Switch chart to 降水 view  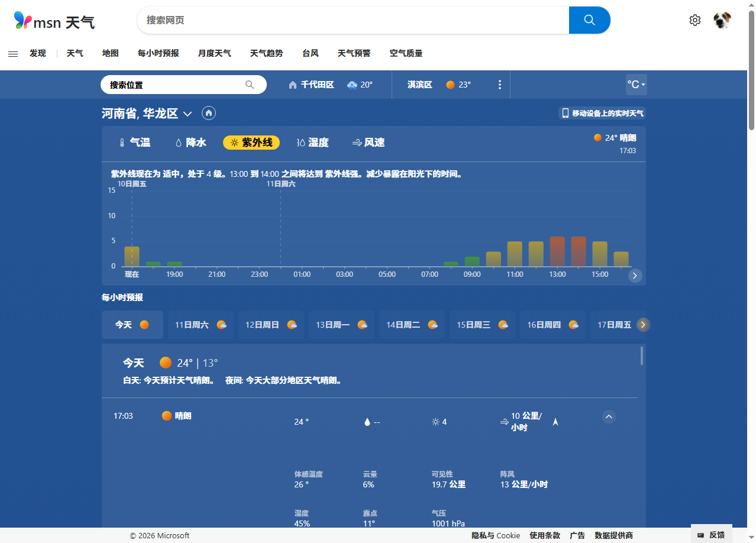coord(190,143)
